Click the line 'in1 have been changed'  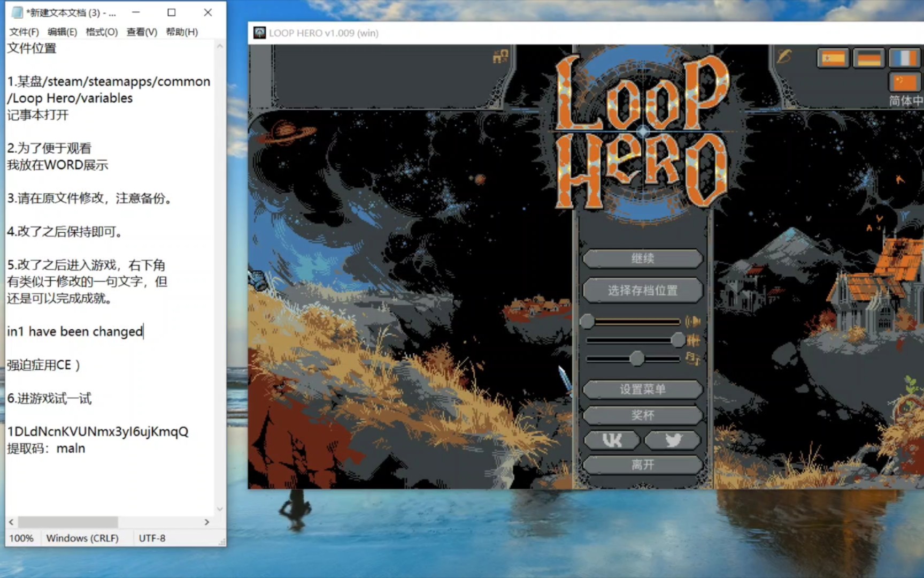pos(75,332)
